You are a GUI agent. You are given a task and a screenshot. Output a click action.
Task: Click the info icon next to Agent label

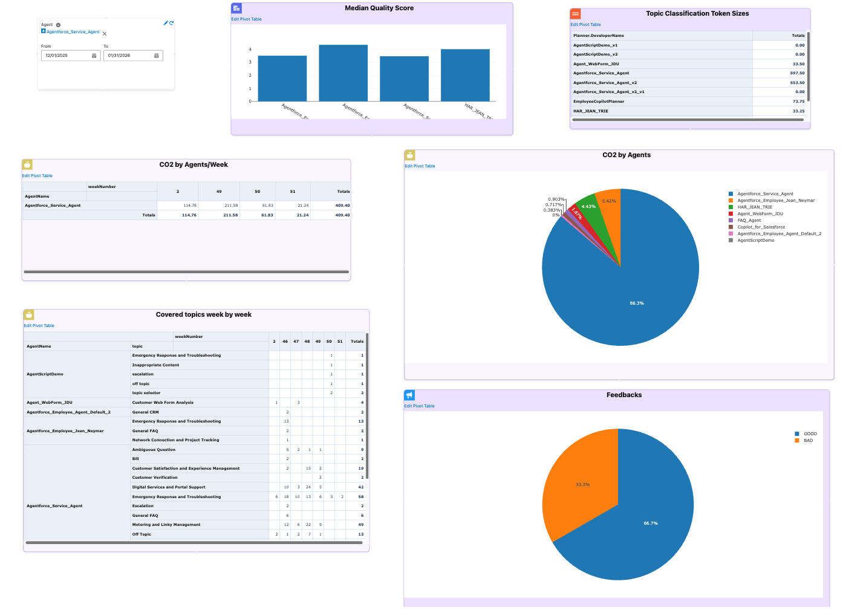[x=57, y=25]
